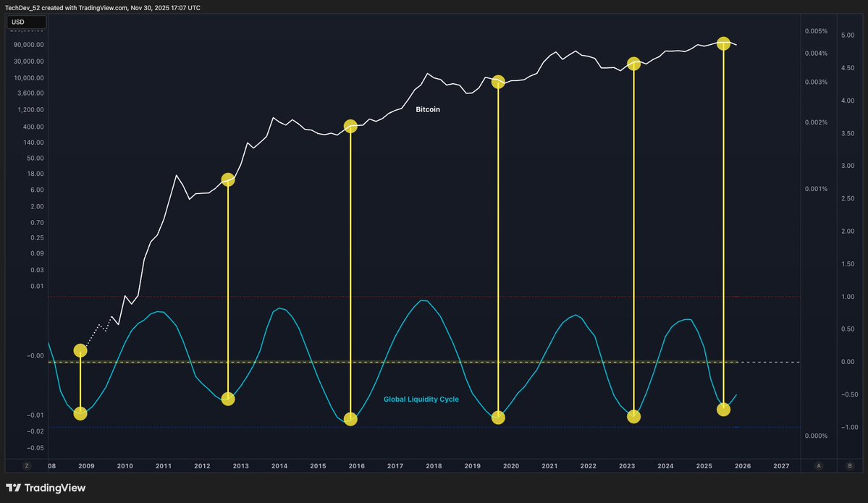The width and height of the screenshot is (868, 503).
Task: Open the time axis options on 2018 label
Action: (434, 466)
